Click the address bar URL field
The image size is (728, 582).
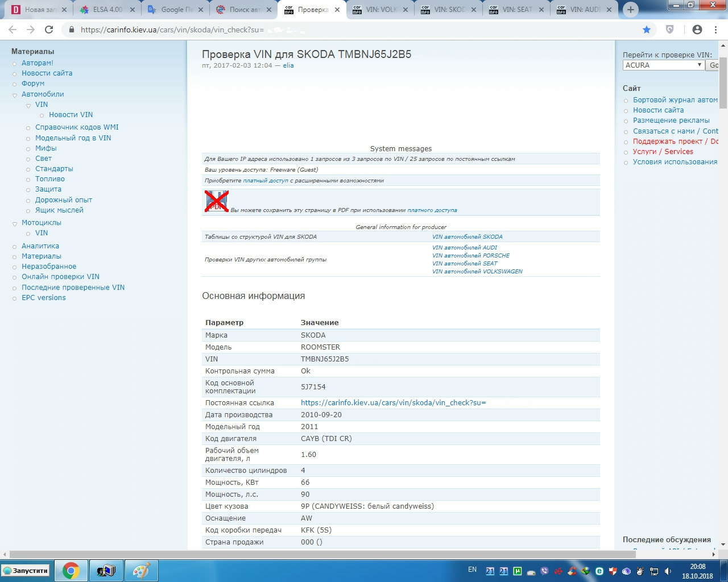pyautogui.click(x=353, y=30)
